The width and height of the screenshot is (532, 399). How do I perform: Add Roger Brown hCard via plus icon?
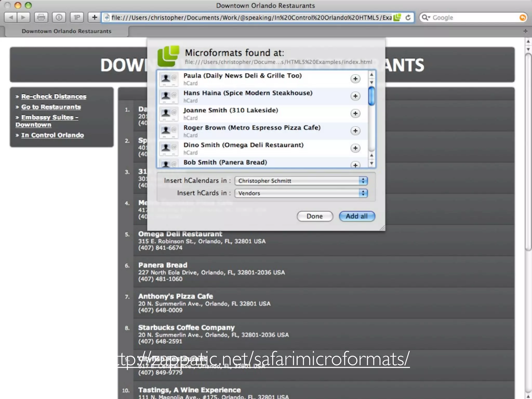tap(355, 131)
